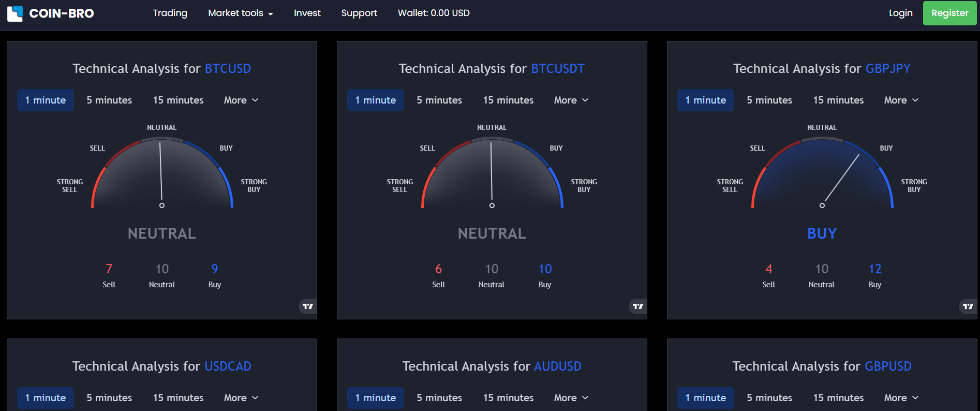Click the Login link
This screenshot has width=980, height=411.
[x=900, y=13]
